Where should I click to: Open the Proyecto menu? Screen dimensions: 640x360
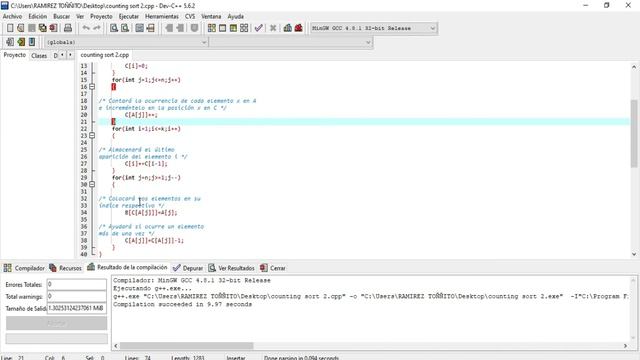coord(101,16)
